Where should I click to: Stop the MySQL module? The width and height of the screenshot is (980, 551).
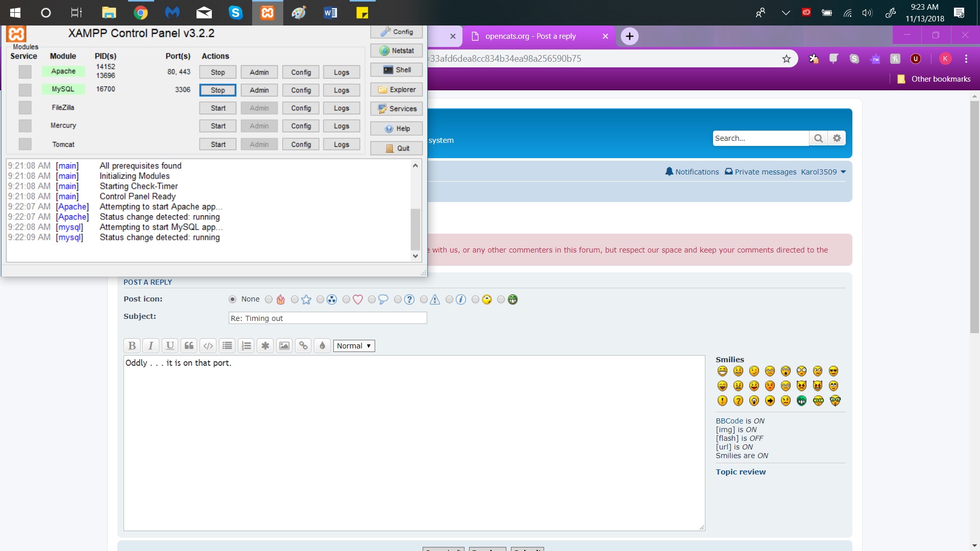[x=218, y=90]
